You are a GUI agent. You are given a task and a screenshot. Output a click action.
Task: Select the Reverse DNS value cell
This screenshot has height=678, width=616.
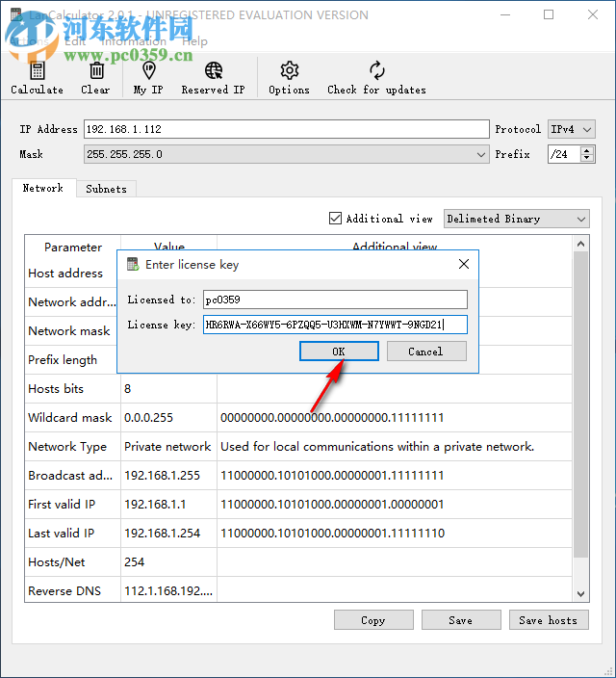coord(168,591)
